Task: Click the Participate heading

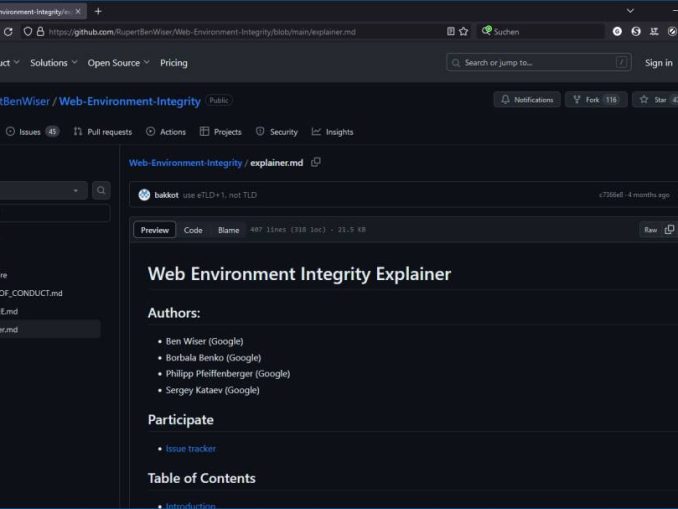Action: (181, 420)
